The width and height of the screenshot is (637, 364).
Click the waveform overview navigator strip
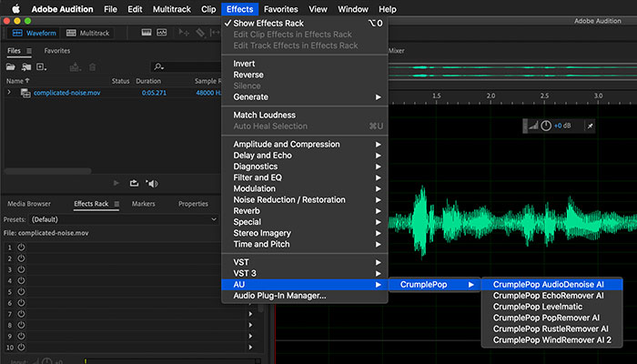(x=512, y=72)
